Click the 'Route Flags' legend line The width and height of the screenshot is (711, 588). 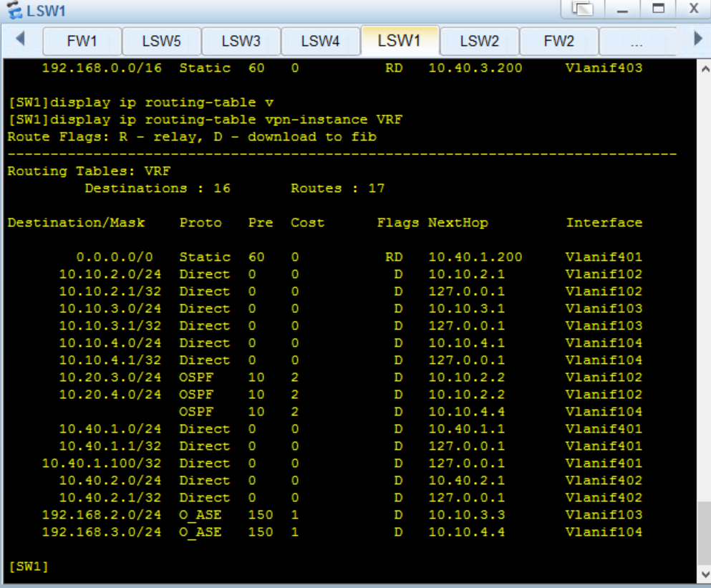pyautogui.click(x=192, y=137)
